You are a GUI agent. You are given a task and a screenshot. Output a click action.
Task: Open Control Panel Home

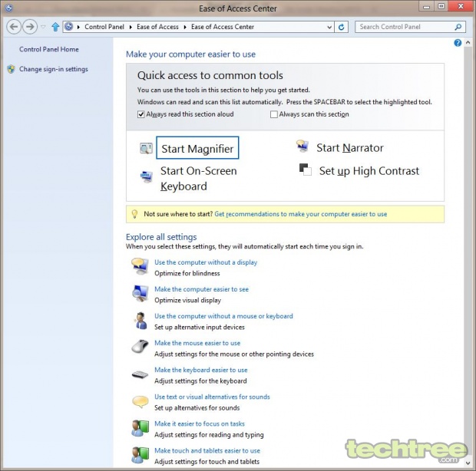click(49, 49)
